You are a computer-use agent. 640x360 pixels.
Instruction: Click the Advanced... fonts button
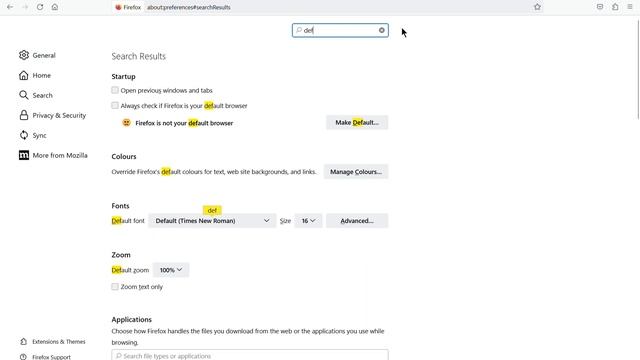click(x=357, y=221)
